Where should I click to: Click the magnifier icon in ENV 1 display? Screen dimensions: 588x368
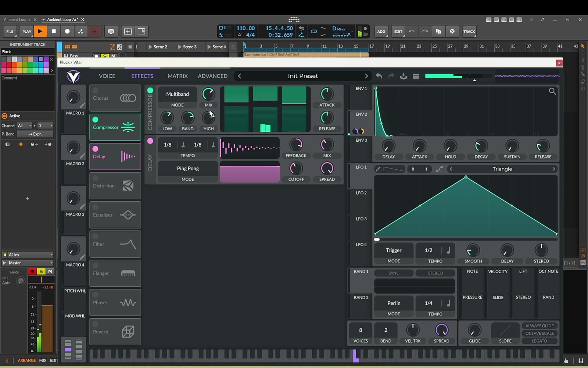coord(552,91)
